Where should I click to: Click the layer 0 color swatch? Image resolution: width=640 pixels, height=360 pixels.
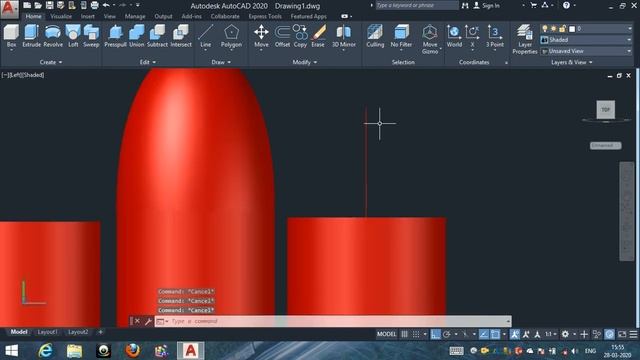(x=572, y=29)
